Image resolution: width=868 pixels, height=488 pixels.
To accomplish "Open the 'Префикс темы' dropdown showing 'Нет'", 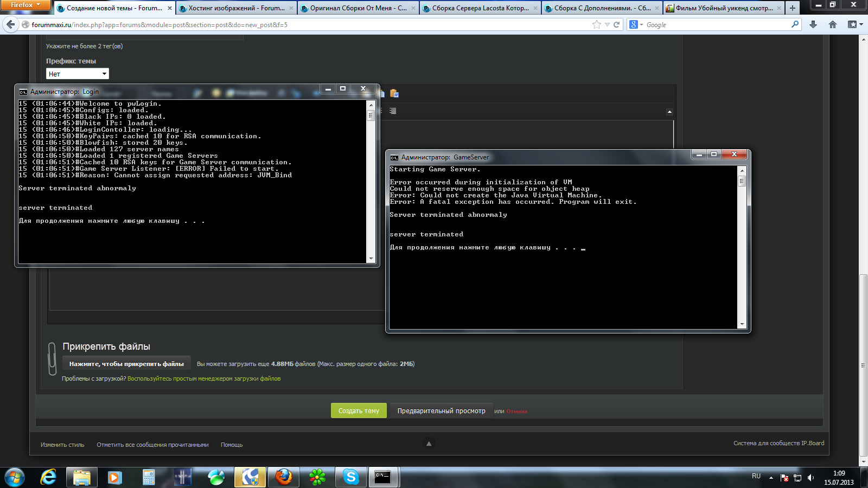I will click(x=78, y=74).
